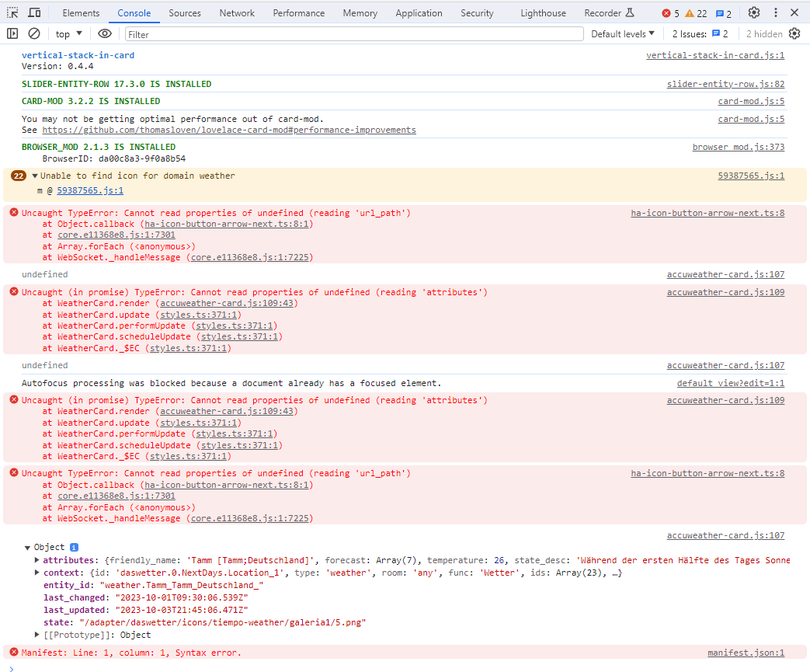Screen dimensions: 810x672
Task: Toggle the device toolbar icon
Action: [x=35, y=13]
